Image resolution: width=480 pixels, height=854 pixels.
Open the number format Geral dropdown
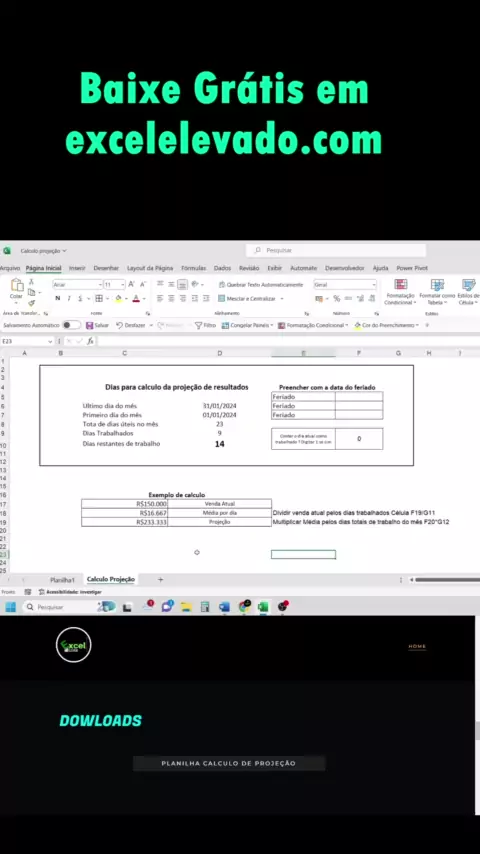(345, 284)
